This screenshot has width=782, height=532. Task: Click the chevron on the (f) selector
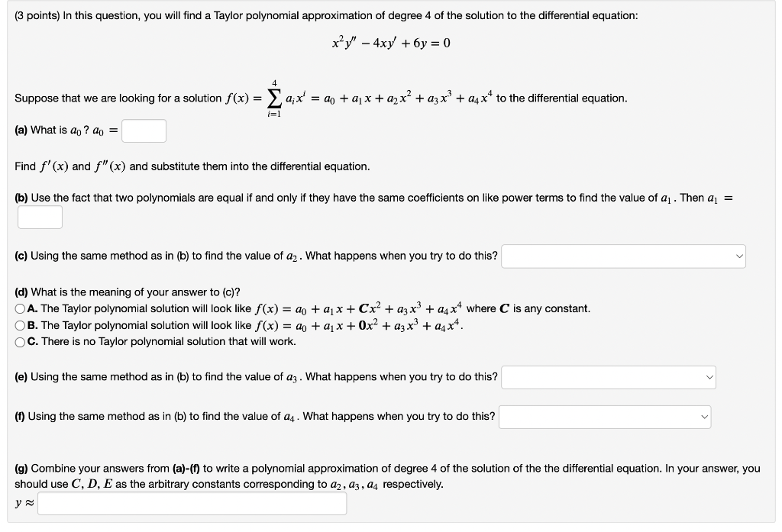point(703,416)
